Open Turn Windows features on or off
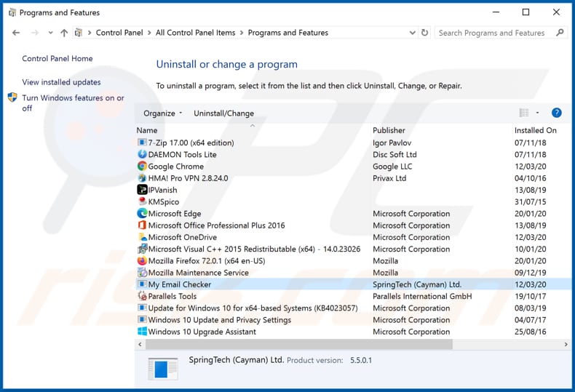This screenshot has height=392, width=575. pyautogui.click(x=73, y=103)
